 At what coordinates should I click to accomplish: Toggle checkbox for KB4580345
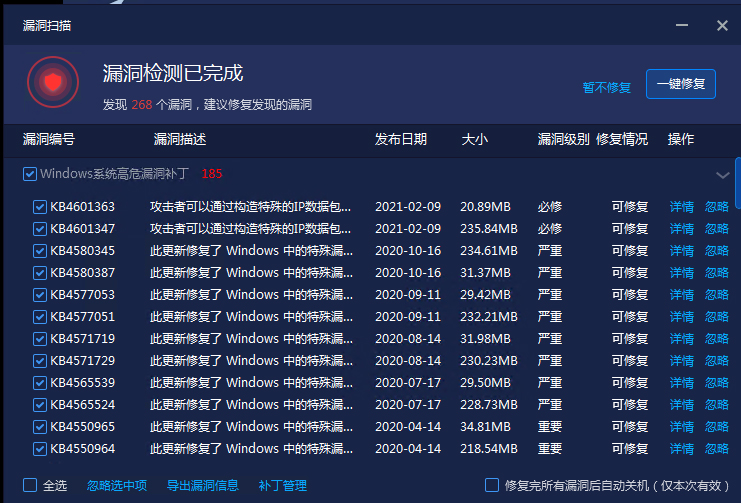(x=40, y=251)
